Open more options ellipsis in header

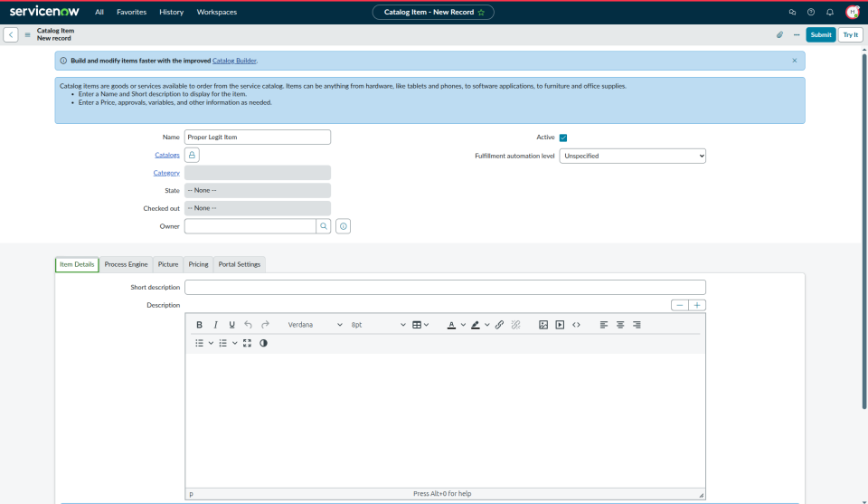[x=797, y=35]
